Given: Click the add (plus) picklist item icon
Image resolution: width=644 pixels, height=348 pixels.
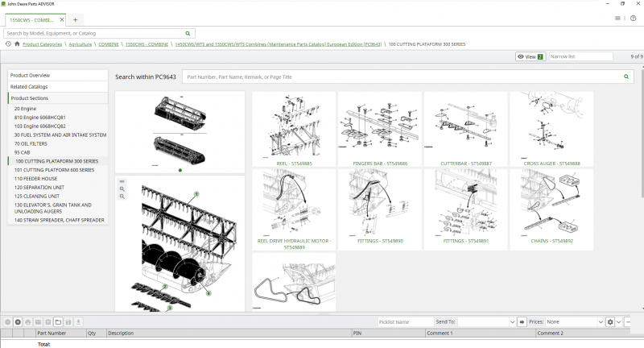Looking at the screenshot, I should click(18, 321).
